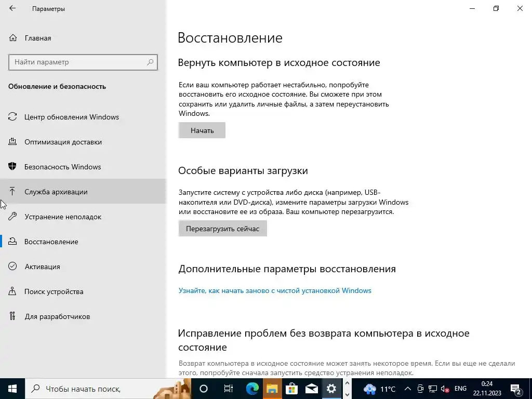Click the Найти параметр search field
This screenshot has width=532, height=399.
(x=83, y=62)
